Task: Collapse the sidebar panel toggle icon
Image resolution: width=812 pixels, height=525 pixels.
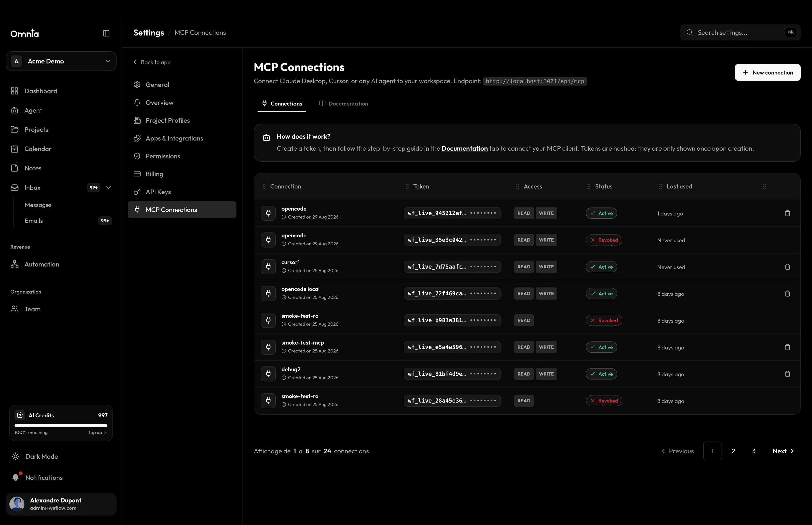Action: coord(106,33)
